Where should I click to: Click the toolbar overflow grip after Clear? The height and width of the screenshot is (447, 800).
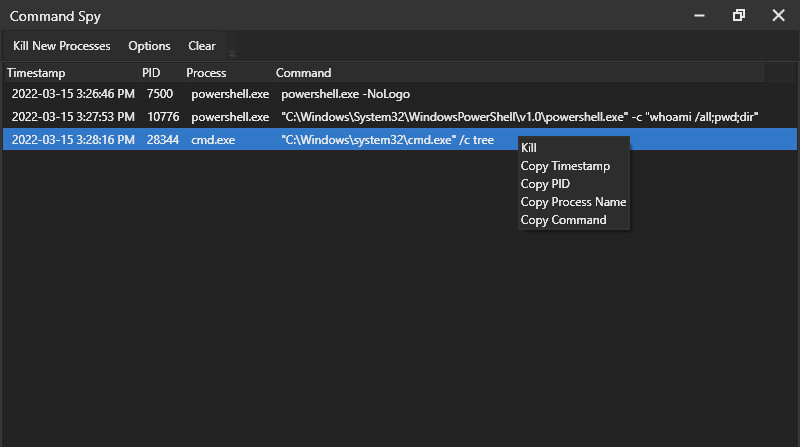232,52
